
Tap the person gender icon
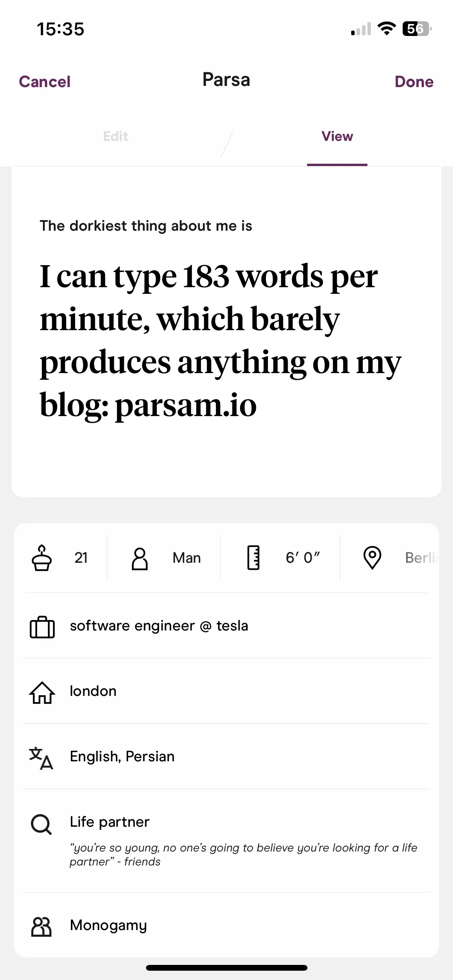(x=140, y=558)
